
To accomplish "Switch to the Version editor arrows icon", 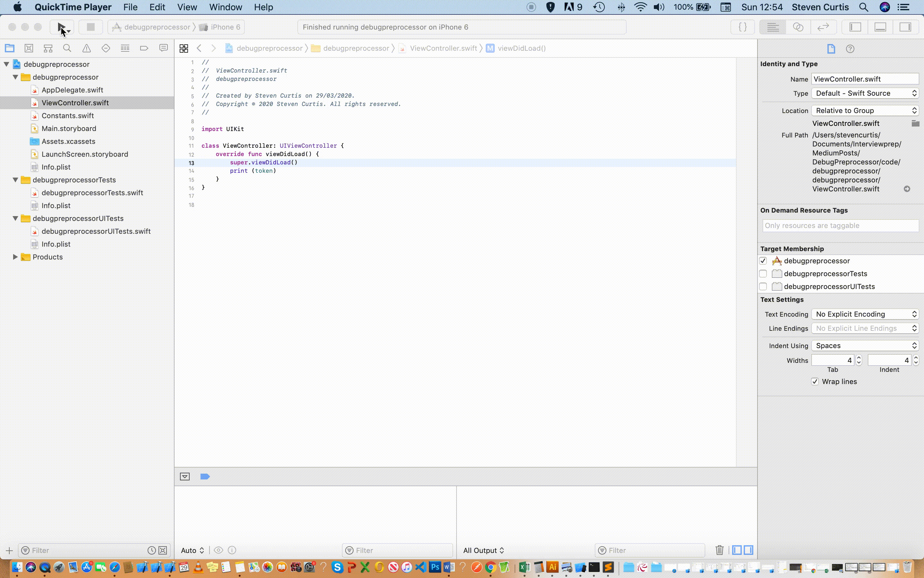I will click(823, 27).
